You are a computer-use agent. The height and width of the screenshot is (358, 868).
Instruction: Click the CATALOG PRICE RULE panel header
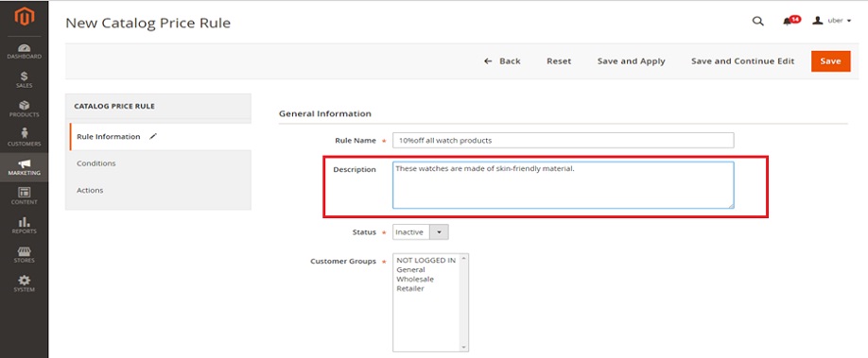pyautogui.click(x=158, y=106)
